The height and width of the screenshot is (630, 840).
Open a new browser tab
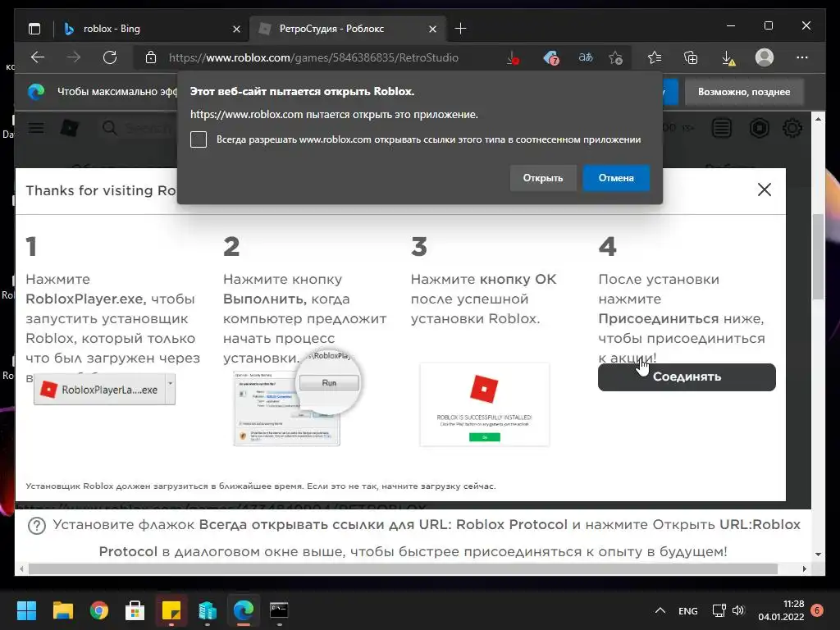click(460, 29)
